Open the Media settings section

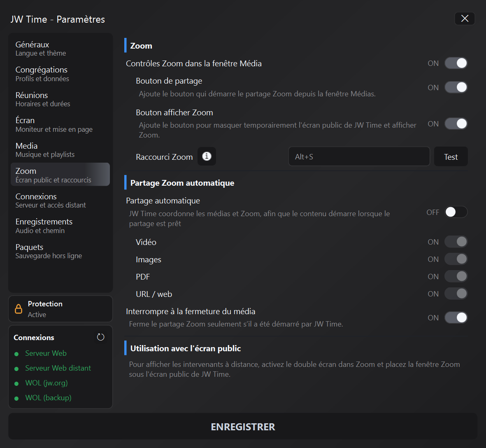(x=60, y=150)
